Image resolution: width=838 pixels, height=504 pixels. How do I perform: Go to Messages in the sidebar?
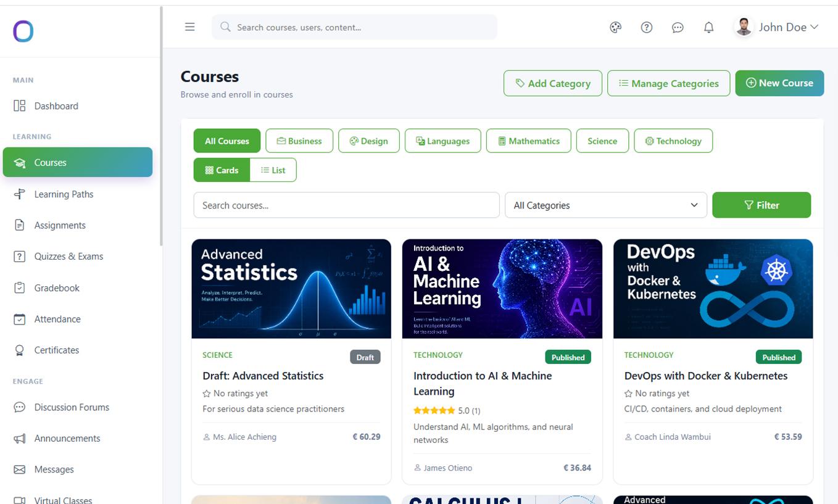coord(78,469)
